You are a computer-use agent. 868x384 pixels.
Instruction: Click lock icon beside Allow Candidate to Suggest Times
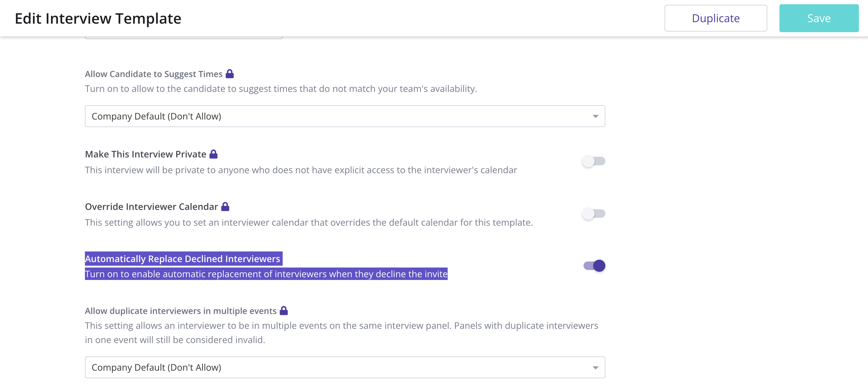[230, 74]
